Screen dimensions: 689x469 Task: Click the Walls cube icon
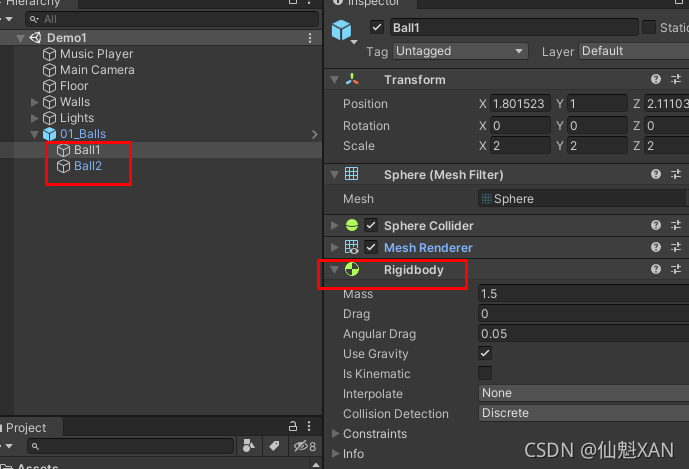[x=49, y=102]
